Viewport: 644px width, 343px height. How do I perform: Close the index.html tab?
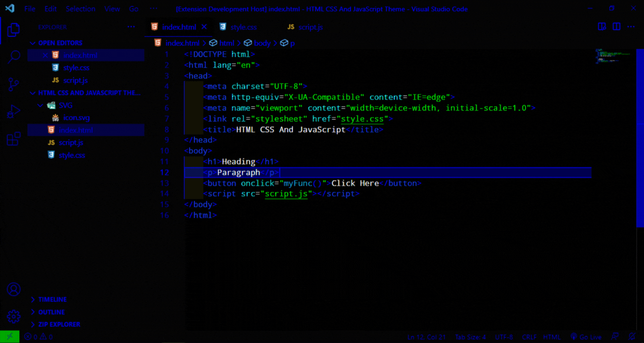204,27
